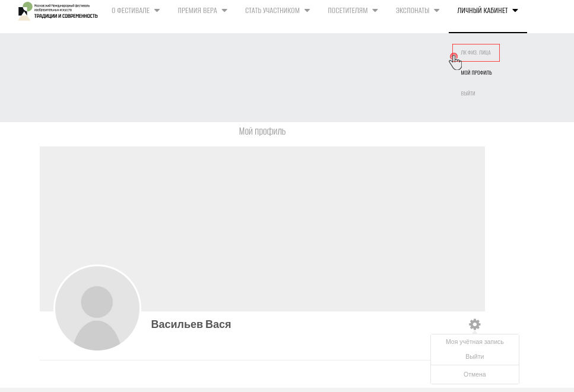Image resolution: width=574 pixels, height=392 pixels.
Task: Open the ПРЕМИЯ ВЕРА menu label
Action: [x=197, y=11]
